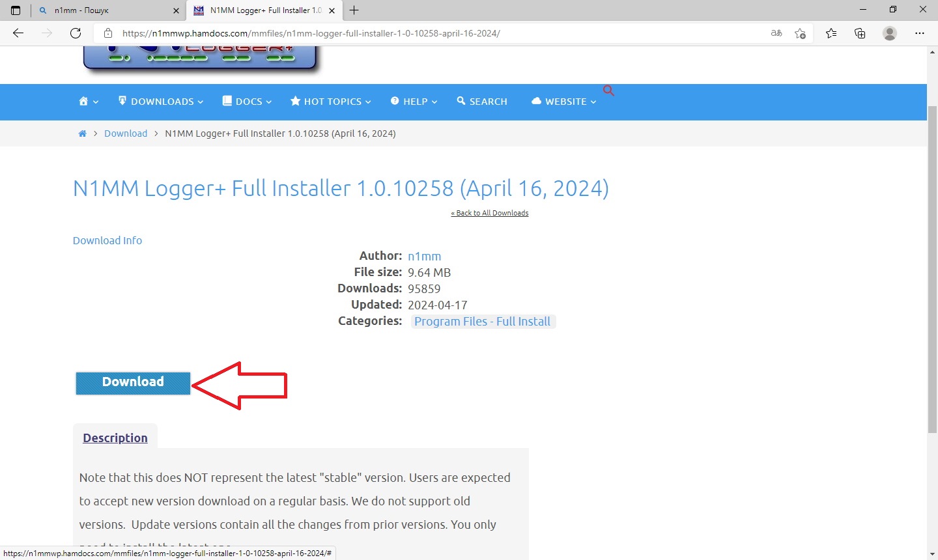Click the browser Back arrow
Viewport: 938px width, 560px height.
(18, 33)
